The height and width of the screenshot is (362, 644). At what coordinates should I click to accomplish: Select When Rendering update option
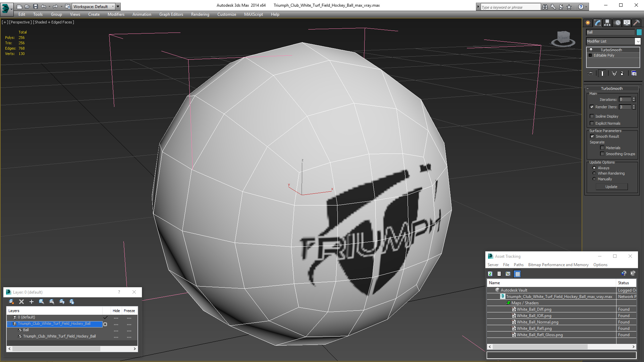(594, 173)
